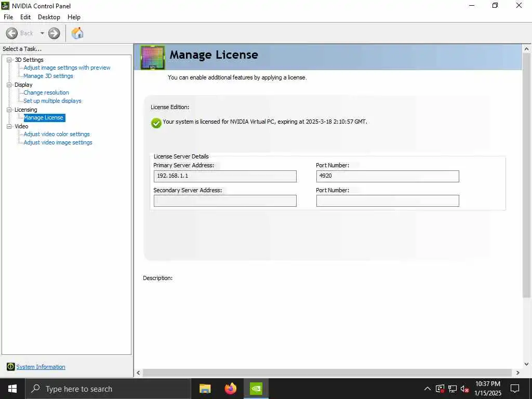The image size is (532, 399).
Task: Open the notification center icon
Action: click(515, 389)
